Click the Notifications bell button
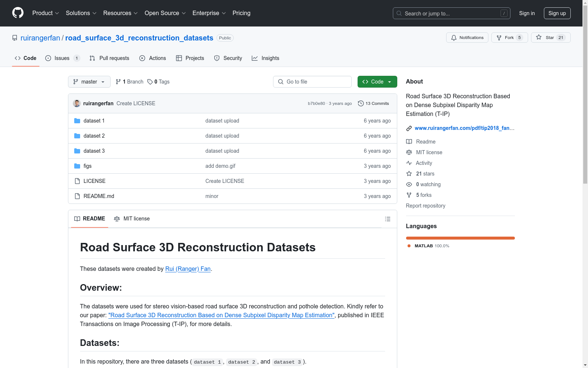The width and height of the screenshot is (588, 368). [467, 38]
